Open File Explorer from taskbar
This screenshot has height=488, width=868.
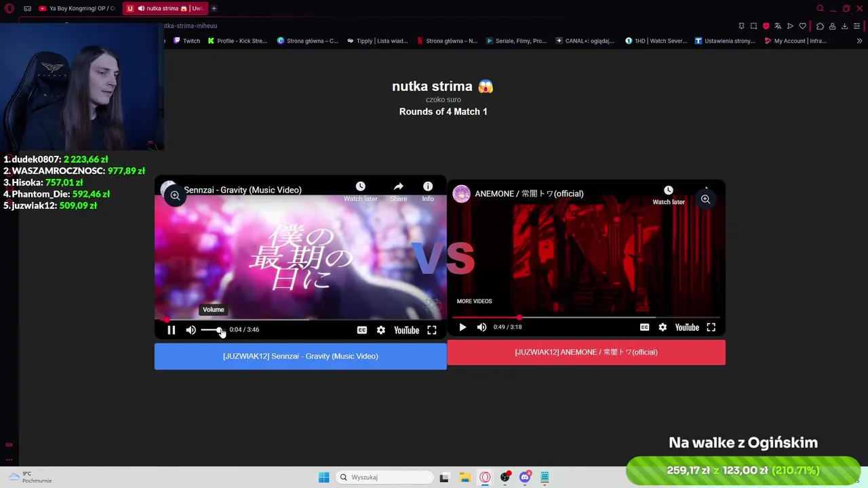click(x=465, y=477)
